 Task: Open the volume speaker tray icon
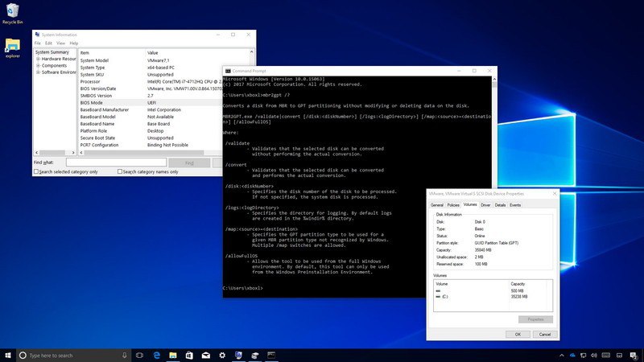pyautogui.click(x=594, y=356)
